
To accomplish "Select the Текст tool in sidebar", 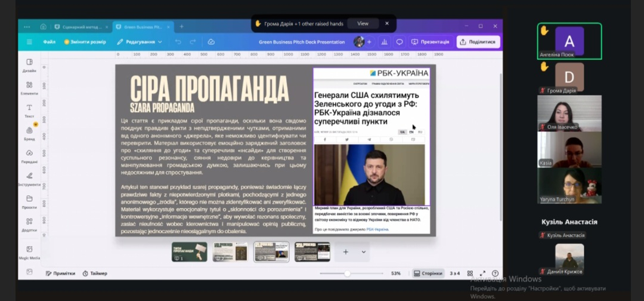I will (x=29, y=110).
